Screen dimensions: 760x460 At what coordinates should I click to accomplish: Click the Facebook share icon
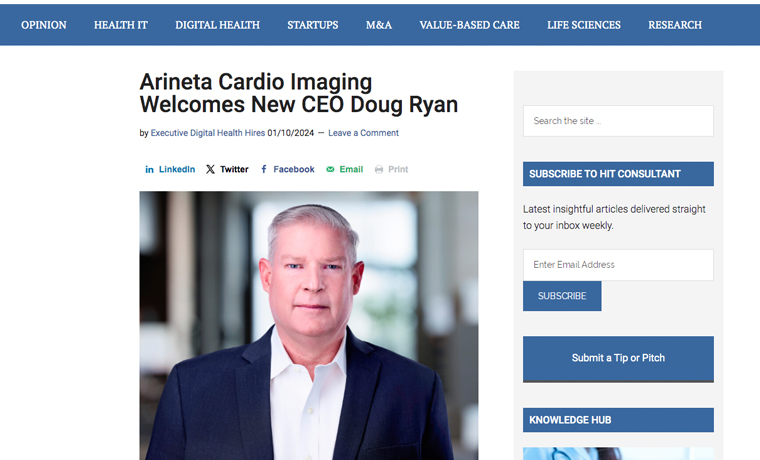(264, 169)
